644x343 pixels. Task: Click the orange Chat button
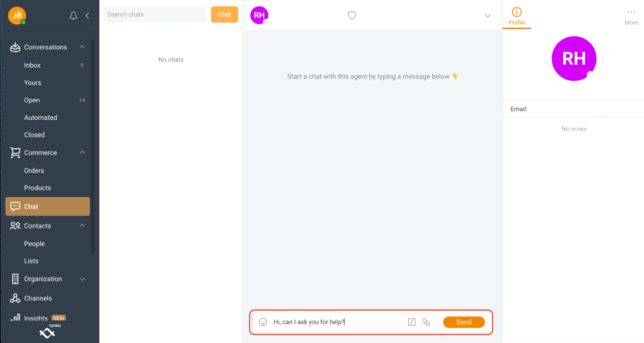point(225,14)
